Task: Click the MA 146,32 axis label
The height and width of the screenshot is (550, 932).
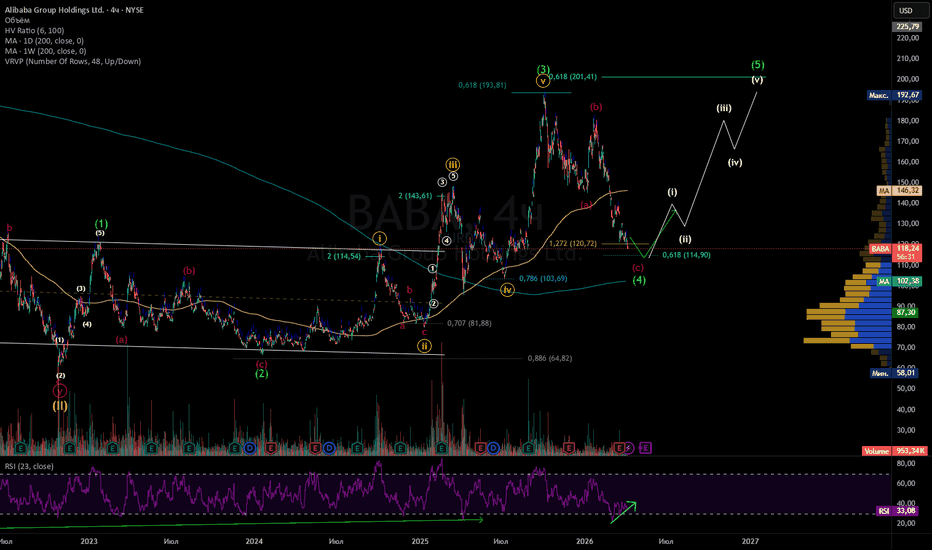Action: (899, 191)
